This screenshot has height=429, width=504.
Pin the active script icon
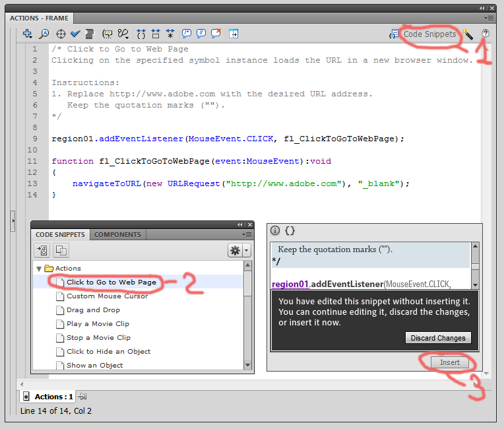(82, 397)
